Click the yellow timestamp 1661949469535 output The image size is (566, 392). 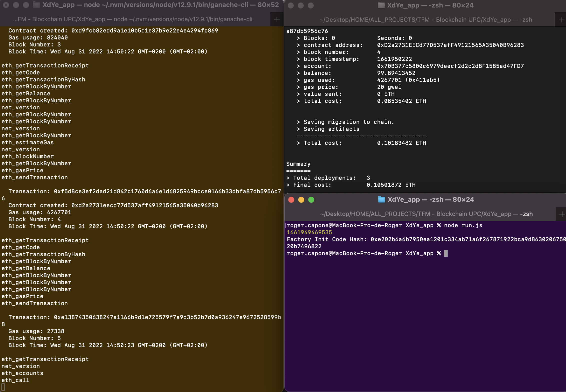309,232
